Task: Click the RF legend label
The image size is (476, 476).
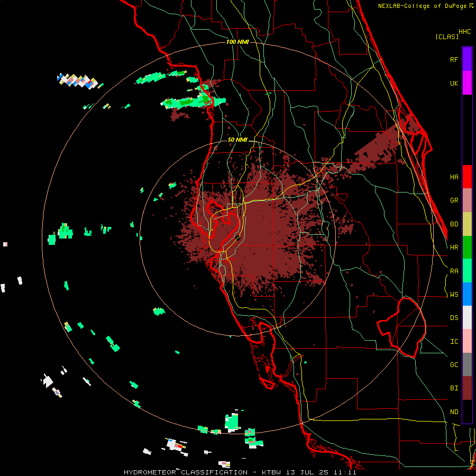Action: tap(454, 59)
